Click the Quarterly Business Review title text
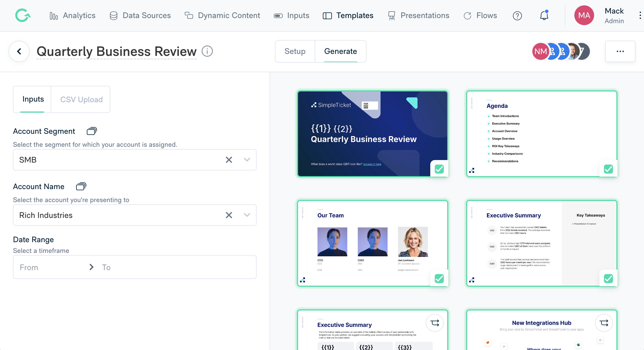 117,51
